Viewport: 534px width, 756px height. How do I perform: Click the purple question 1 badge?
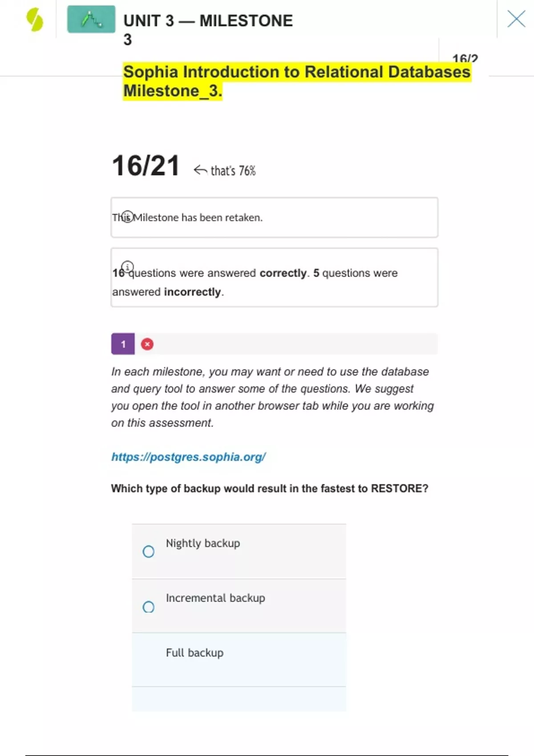tap(123, 344)
